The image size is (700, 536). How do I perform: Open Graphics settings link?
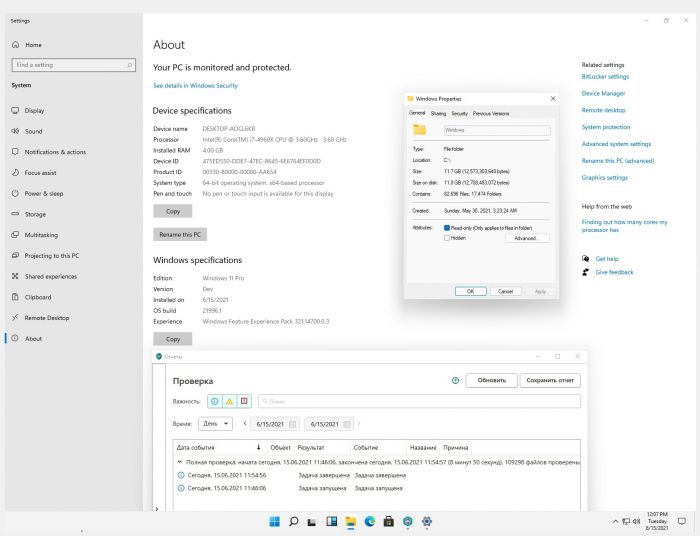click(x=604, y=178)
